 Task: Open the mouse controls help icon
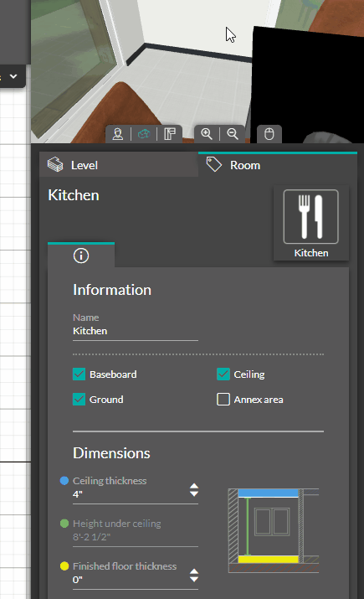pyautogui.click(x=269, y=134)
